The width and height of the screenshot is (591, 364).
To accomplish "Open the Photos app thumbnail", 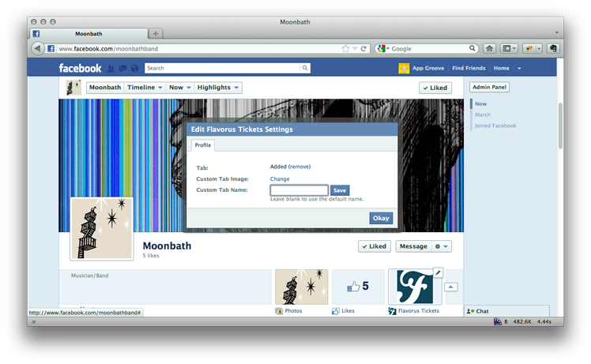I will (302, 287).
